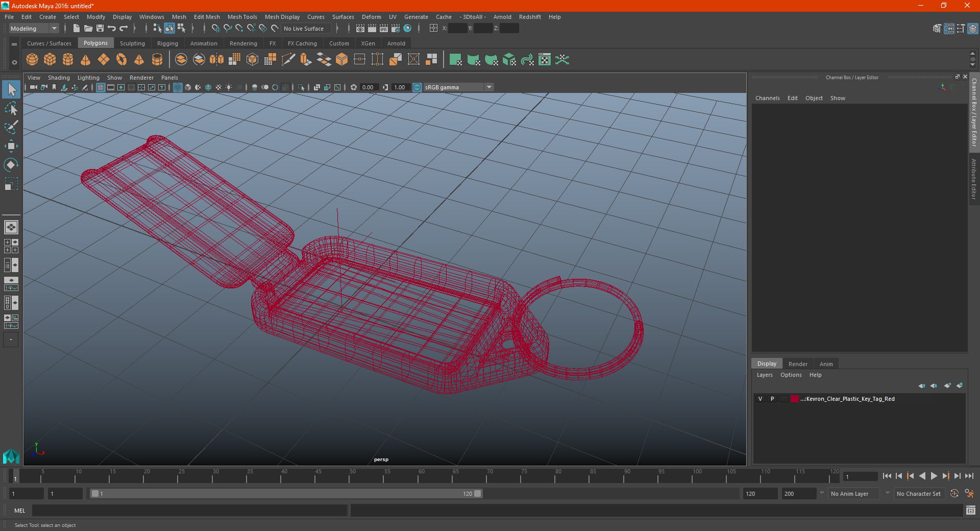Click the Redo arrow icon
980x531 pixels.
[124, 29]
